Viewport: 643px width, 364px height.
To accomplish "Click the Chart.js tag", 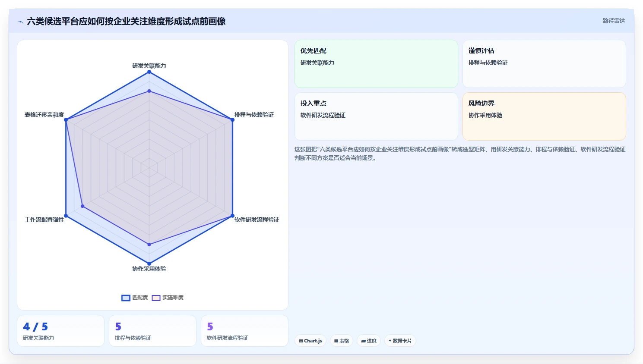I will pos(310,341).
